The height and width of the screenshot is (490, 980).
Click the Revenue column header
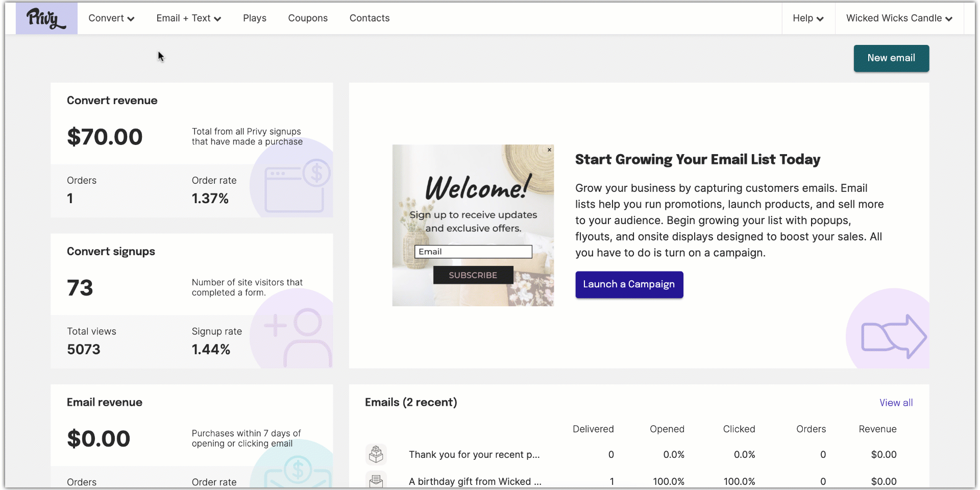[x=877, y=429]
